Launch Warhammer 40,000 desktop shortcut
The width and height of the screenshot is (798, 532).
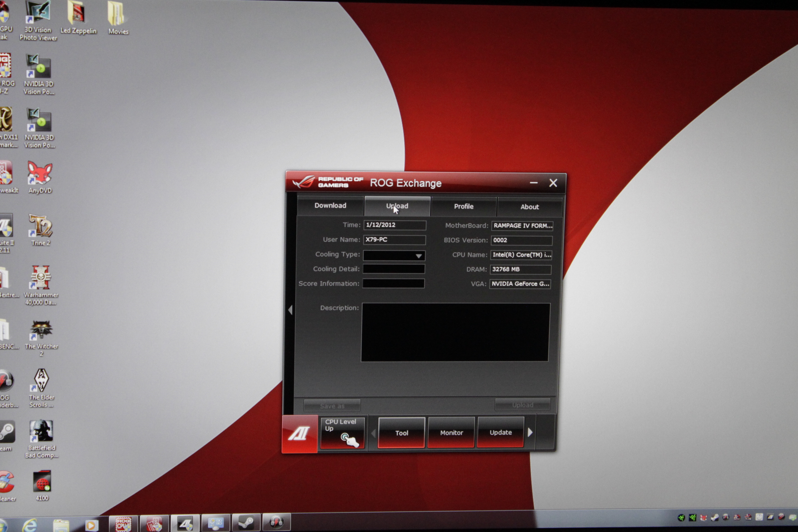(41, 285)
